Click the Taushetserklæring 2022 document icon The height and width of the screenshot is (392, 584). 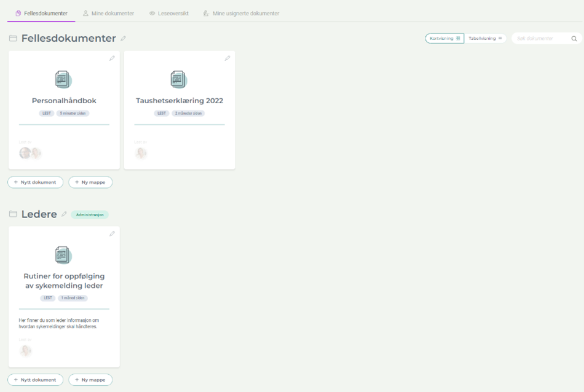(178, 79)
